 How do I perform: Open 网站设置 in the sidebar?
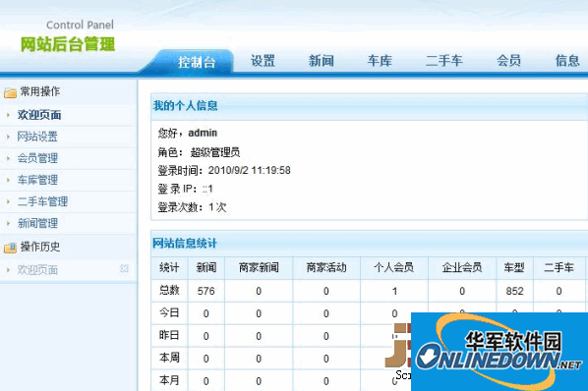tap(37, 137)
